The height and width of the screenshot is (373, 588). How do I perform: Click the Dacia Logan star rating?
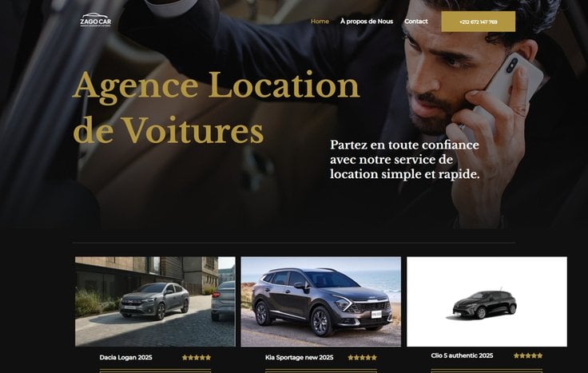tap(197, 358)
